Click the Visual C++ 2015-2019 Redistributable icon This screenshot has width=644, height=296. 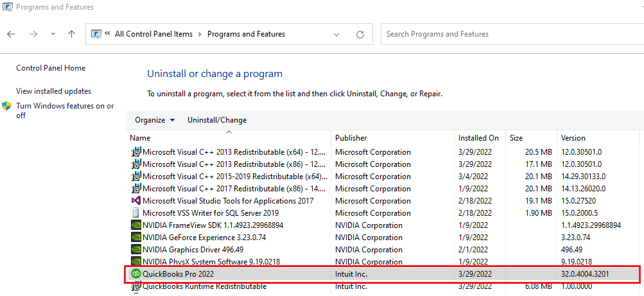click(135, 177)
